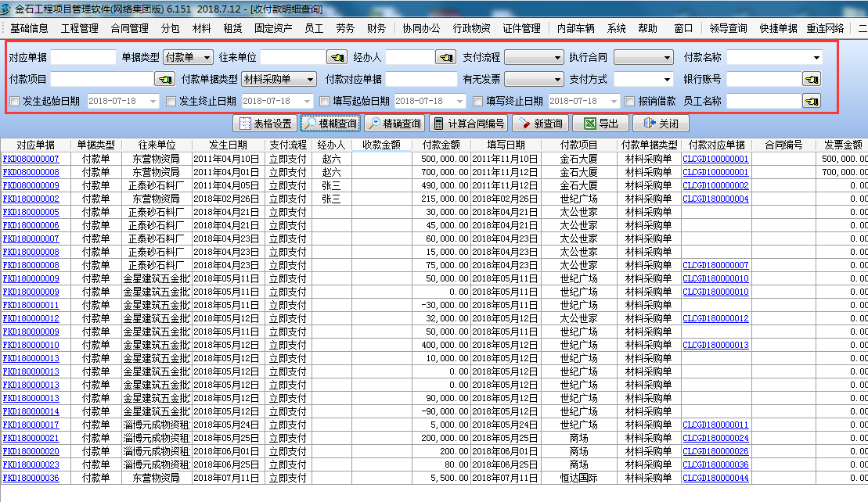Open the 基础信息 menu
Image resolution: width=868 pixels, height=502 pixels.
pyautogui.click(x=29, y=28)
